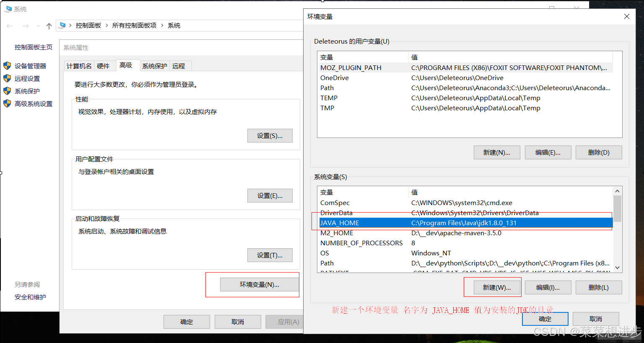Click system variables scrollbar down arrow
Viewport: 644px width, 343px height.
coord(617,268)
